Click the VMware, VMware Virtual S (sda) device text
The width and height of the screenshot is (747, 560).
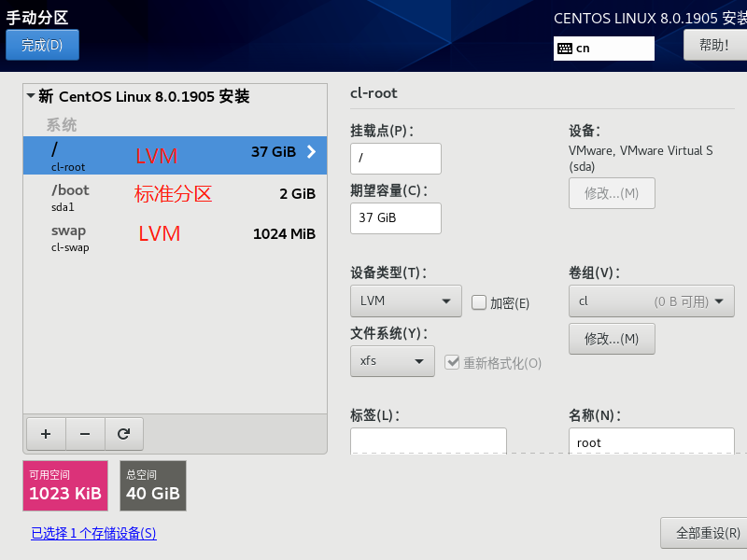[x=641, y=159]
